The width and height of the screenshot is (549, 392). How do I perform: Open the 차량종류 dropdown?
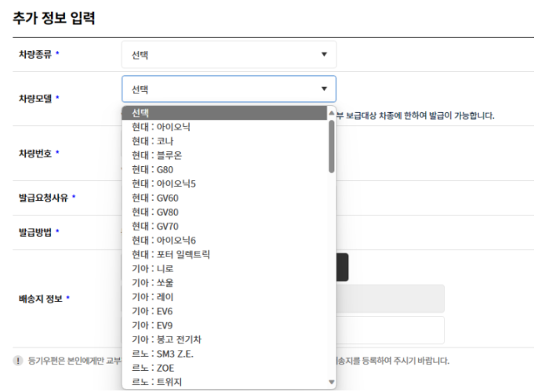(x=229, y=55)
